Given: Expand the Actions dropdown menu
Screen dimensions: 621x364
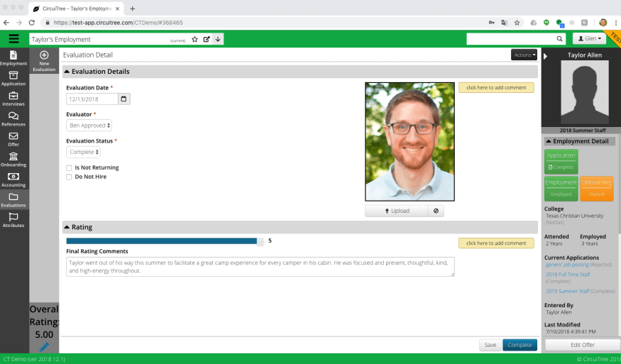Looking at the screenshot, I should pos(524,55).
